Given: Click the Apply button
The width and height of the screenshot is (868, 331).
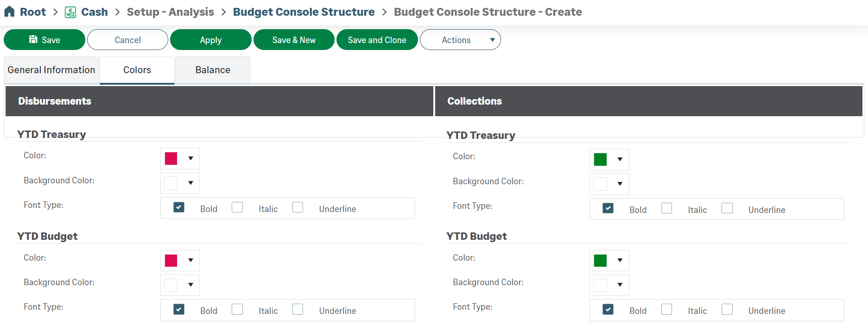Looking at the screenshot, I should coord(211,40).
